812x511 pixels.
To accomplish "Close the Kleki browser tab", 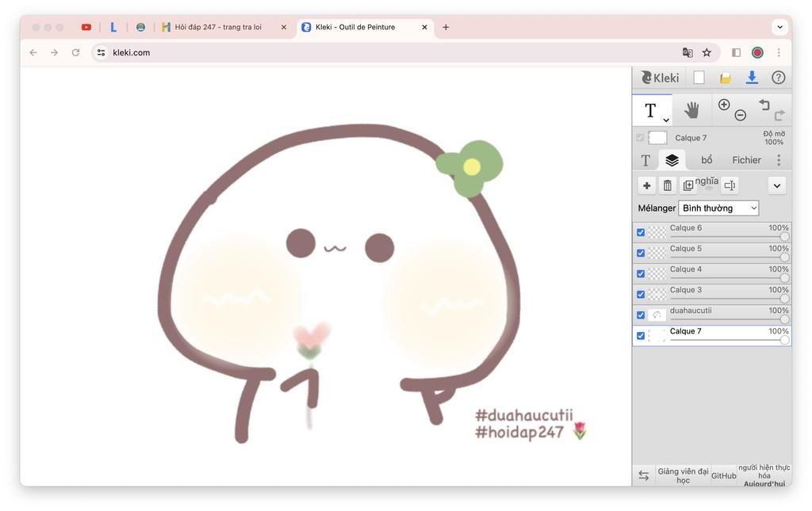I will pos(424,27).
